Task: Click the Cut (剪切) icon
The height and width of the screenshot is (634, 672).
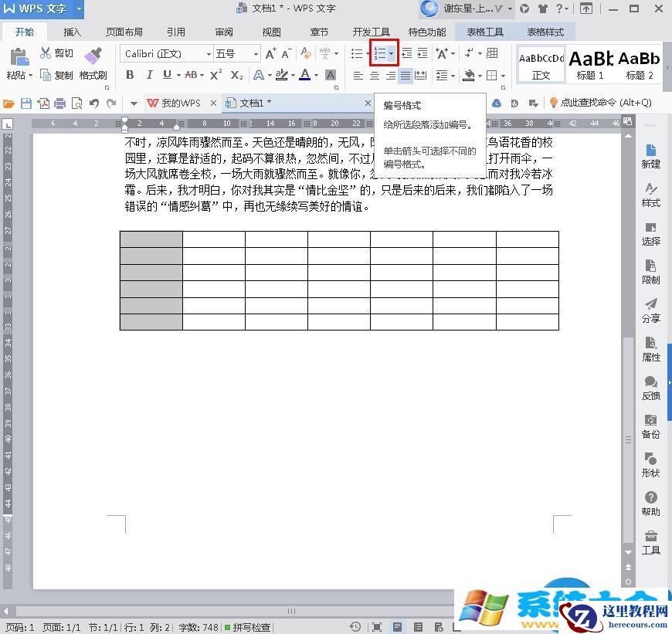Action: [x=46, y=53]
